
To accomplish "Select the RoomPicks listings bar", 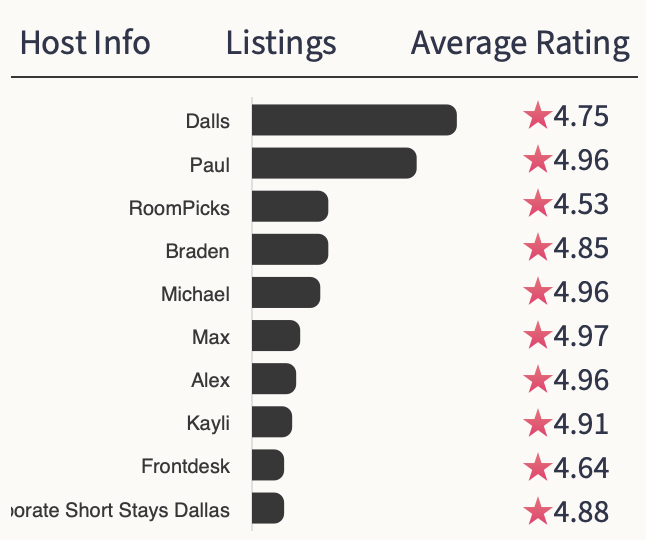I will pos(290,207).
